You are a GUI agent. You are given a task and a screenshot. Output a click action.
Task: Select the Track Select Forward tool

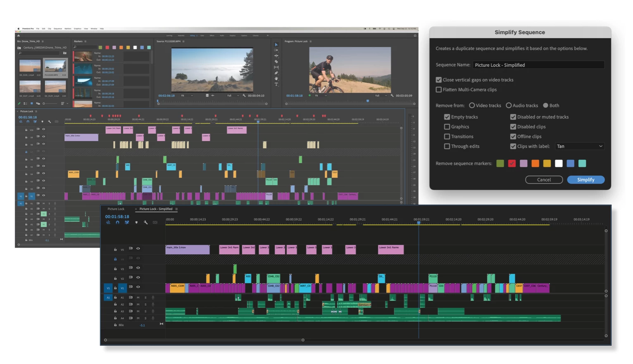[276, 50]
